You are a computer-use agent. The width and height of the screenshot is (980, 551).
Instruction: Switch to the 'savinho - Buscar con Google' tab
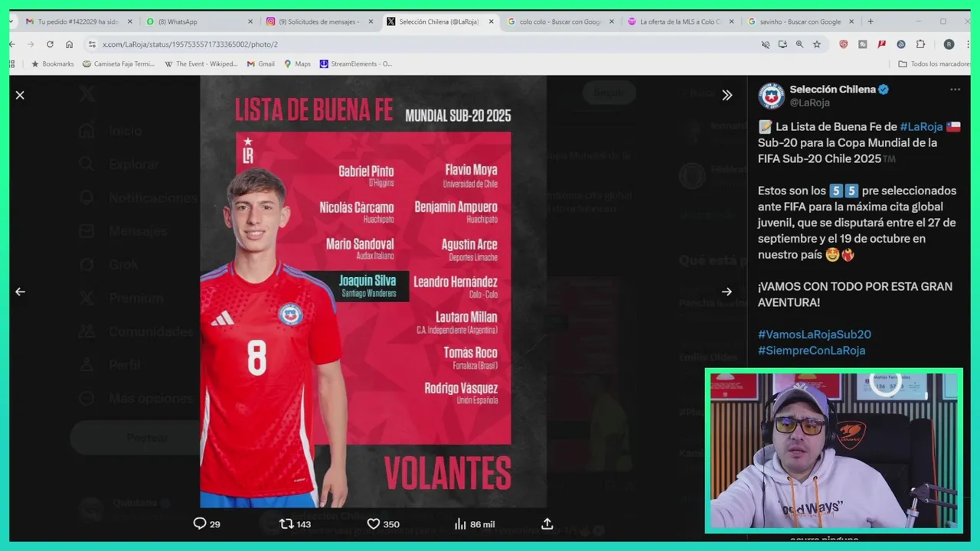point(800,21)
